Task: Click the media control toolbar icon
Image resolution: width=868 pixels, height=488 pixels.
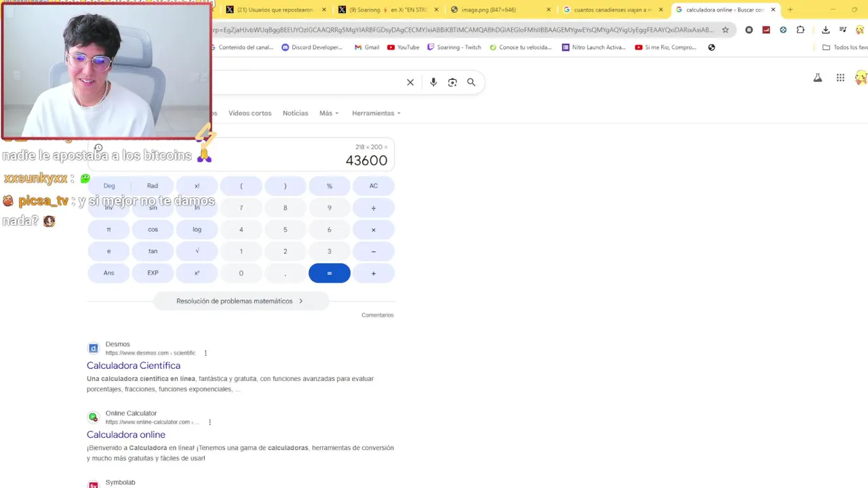Action: pyautogui.click(x=843, y=30)
